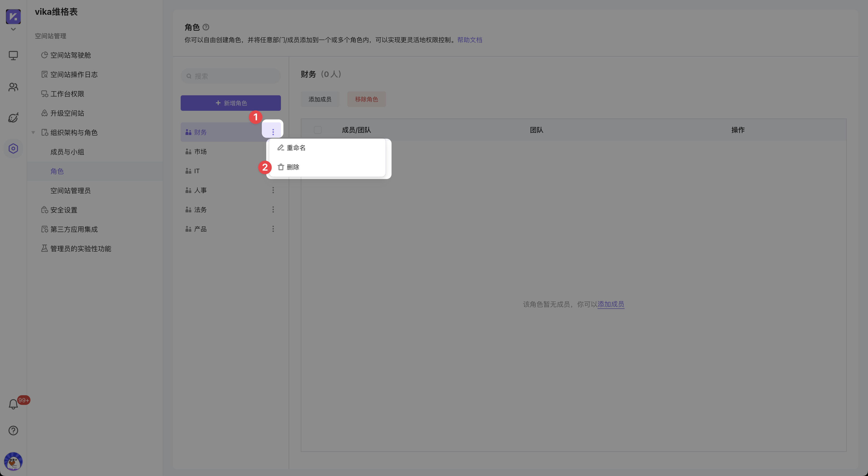Open more options for 财务 role

(273, 132)
